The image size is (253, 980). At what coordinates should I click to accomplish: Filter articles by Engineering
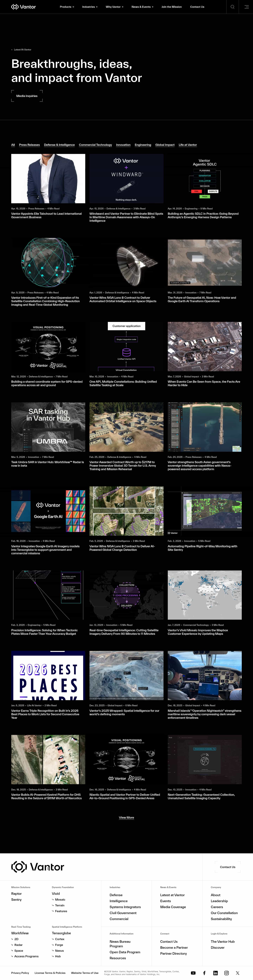[143, 145]
